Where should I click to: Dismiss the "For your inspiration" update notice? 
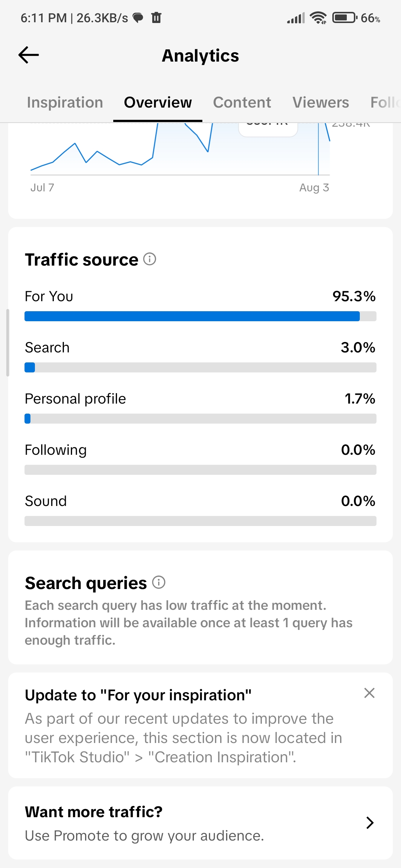369,693
